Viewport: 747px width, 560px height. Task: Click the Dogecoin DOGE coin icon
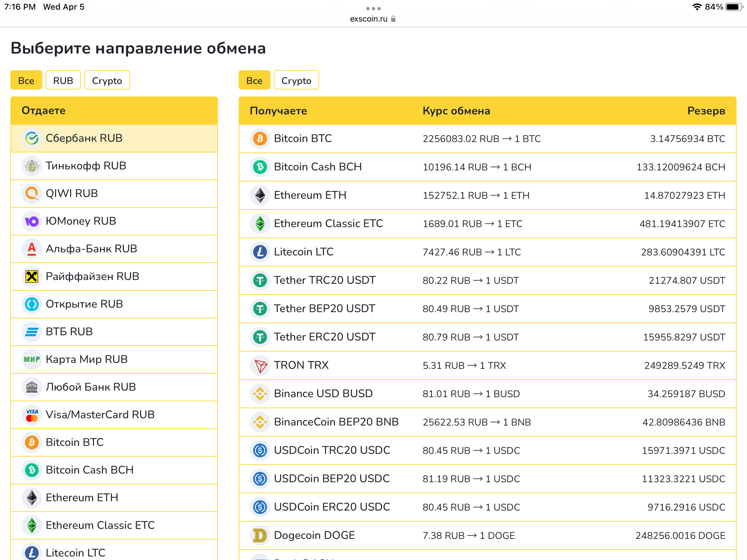pyautogui.click(x=260, y=535)
